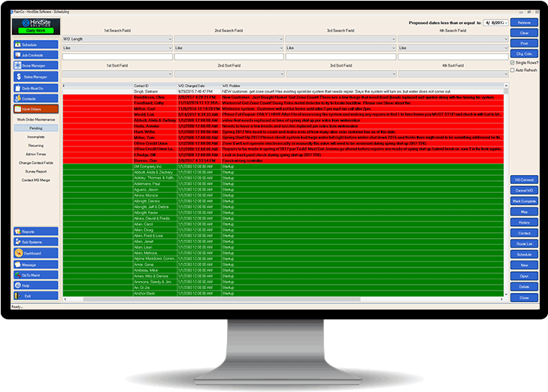Open the Schedule section in the sidebar
The width and height of the screenshot is (548, 392).
(35, 45)
